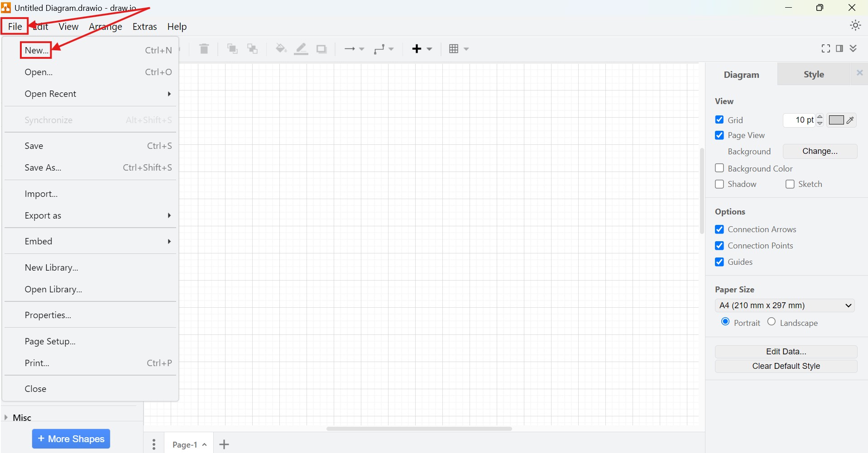Open the Paper Size A4 dropdown
Image resolution: width=868 pixels, height=453 pixels.
tap(785, 305)
